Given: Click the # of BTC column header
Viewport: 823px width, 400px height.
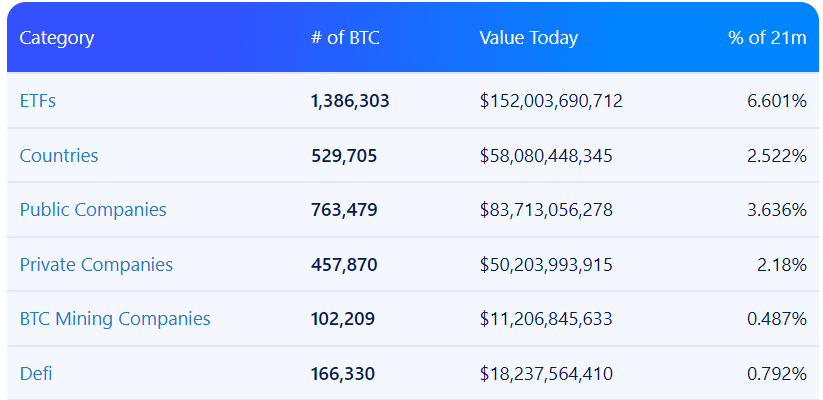Looking at the screenshot, I should click(345, 39).
